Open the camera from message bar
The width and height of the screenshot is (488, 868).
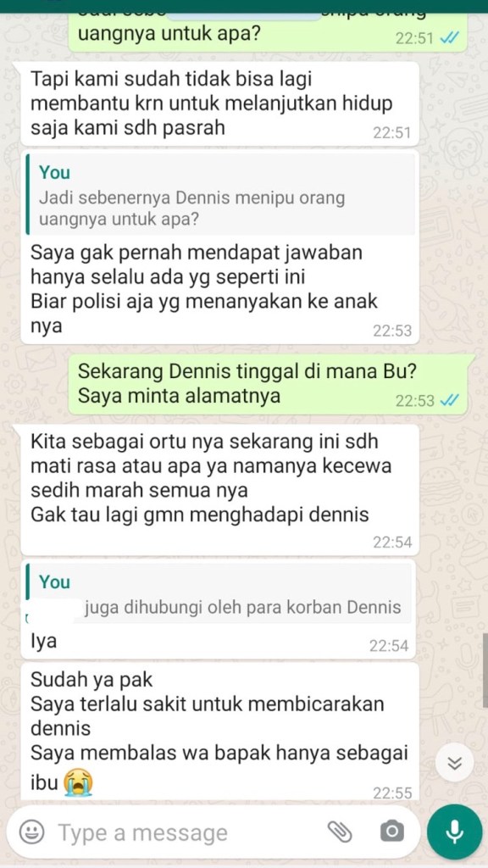391,832
